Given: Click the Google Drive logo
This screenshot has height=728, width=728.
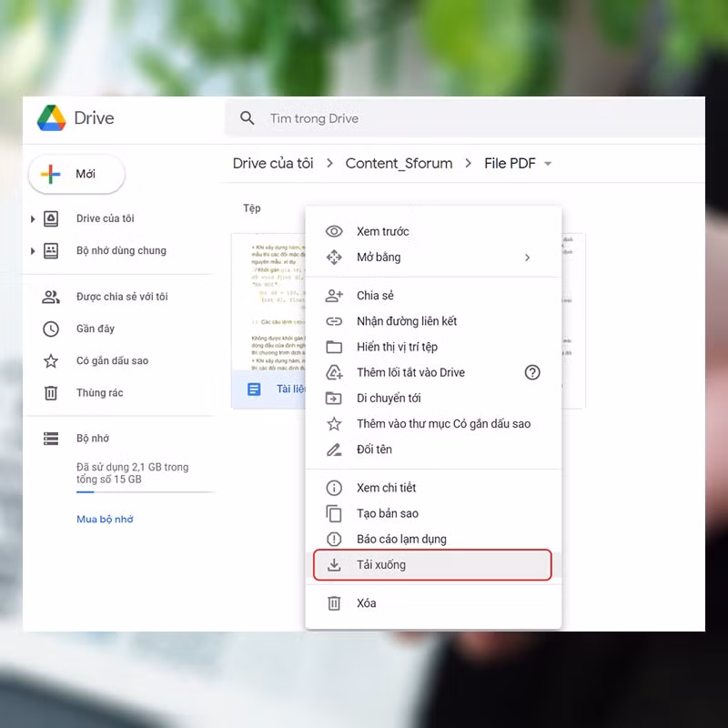Looking at the screenshot, I should click(52, 118).
